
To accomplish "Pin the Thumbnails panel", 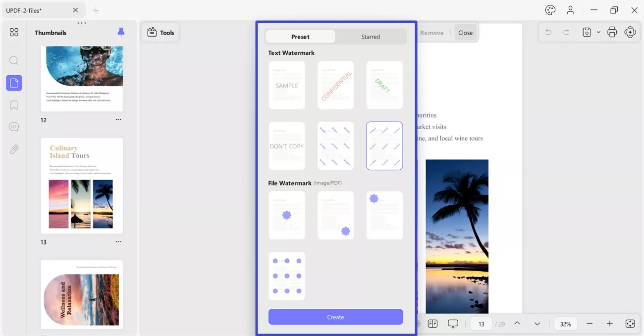I will pos(121,32).
